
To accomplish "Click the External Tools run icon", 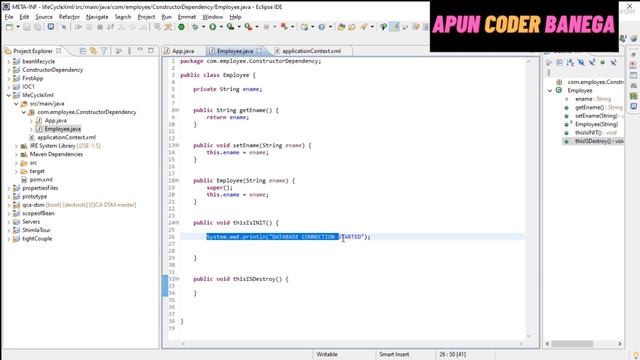I will coord(248,27).
